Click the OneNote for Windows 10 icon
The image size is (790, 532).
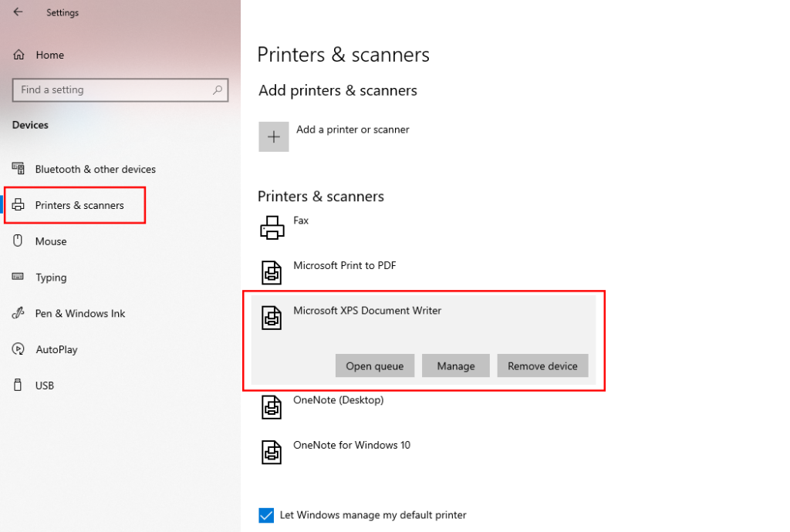(271, 451)
